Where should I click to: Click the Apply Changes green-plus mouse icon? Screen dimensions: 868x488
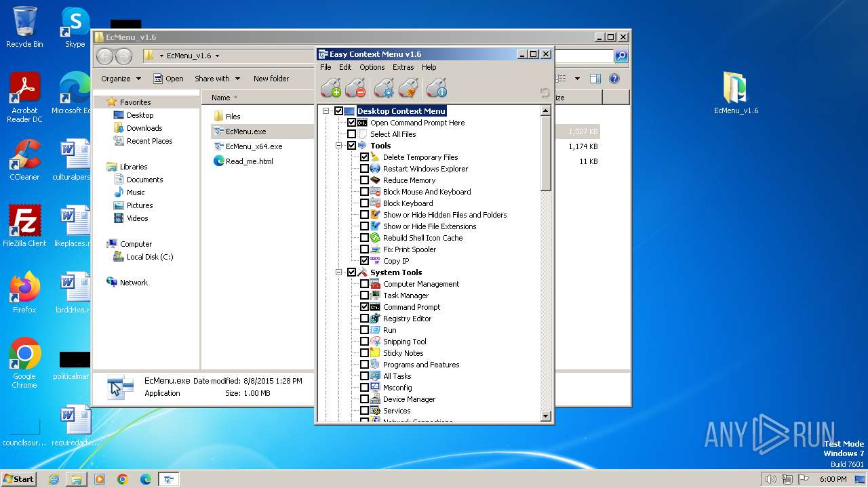click(331, 88)
